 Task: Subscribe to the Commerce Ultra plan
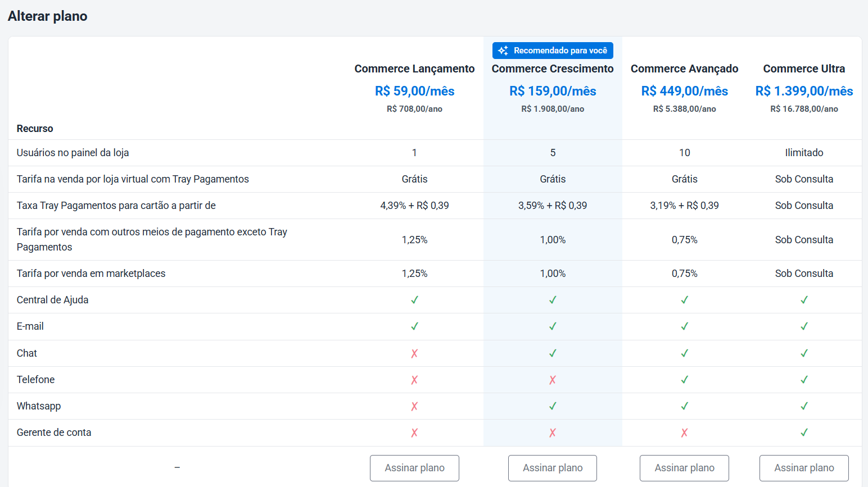(x=804, y=468)
